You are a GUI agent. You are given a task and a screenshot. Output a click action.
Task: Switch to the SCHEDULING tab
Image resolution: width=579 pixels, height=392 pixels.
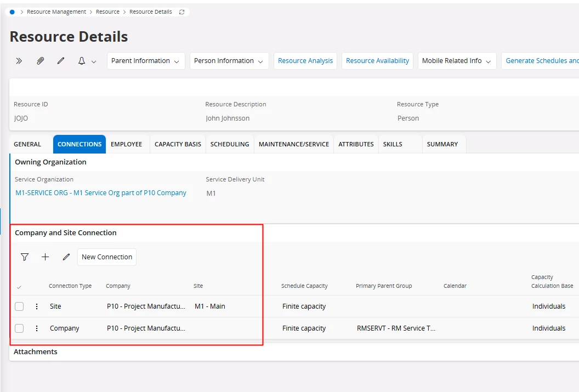[x=230, y=144]
